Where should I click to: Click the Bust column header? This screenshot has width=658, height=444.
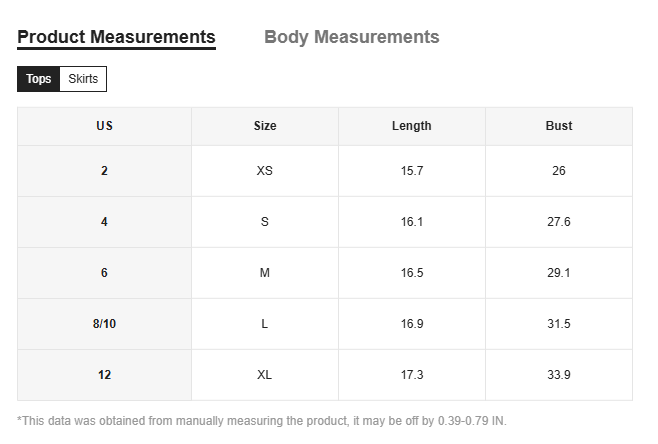[559, 126]
